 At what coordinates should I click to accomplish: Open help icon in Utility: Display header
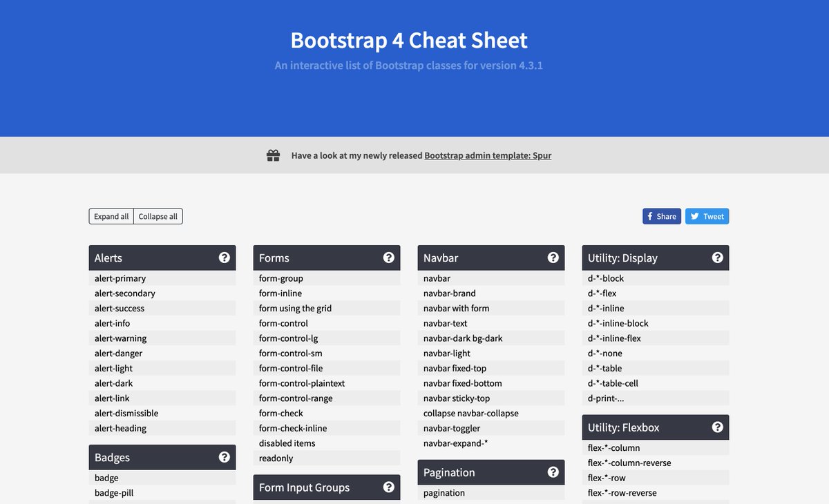tap(718, 258)
